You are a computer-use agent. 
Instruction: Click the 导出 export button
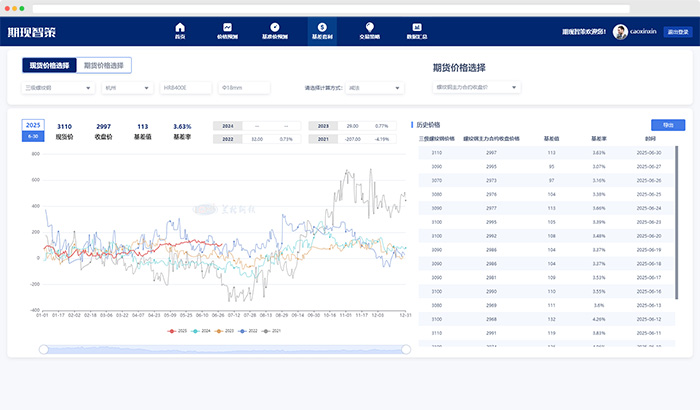pos(668,125)
